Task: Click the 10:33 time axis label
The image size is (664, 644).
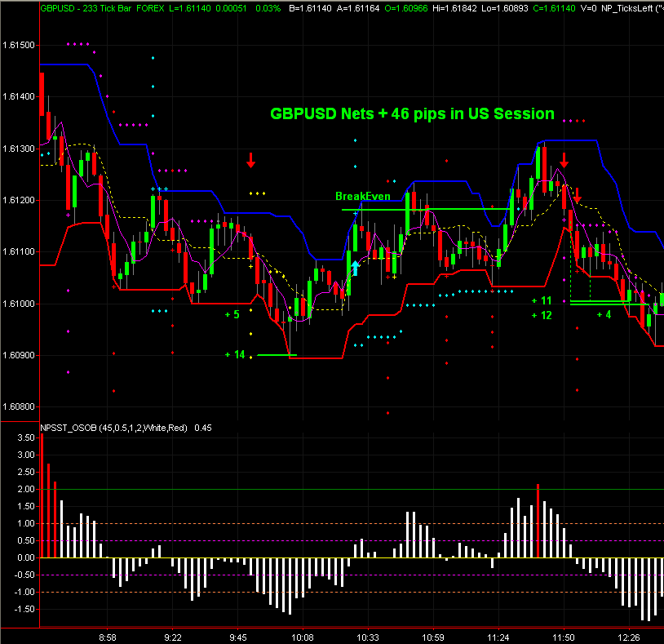Action: click(368, 637)
